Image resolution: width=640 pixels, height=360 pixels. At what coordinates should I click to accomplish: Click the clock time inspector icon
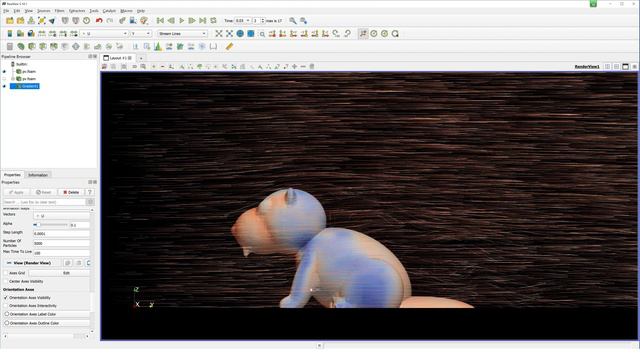(87, 20)
